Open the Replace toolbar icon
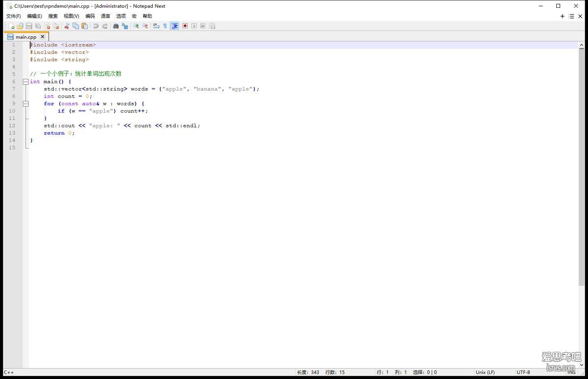 point(125,26)
